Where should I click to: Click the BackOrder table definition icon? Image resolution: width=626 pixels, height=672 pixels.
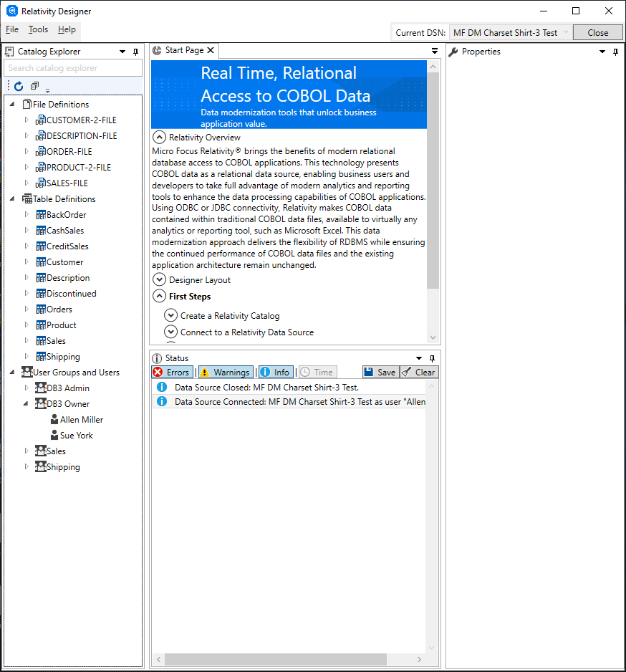tap(41, 215)
